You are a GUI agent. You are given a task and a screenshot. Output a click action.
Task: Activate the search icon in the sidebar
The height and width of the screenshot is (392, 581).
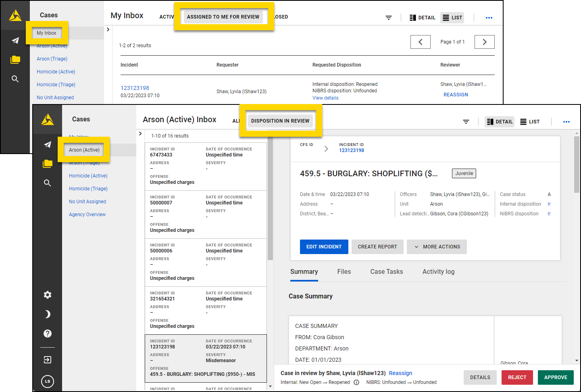[x=47, y=183]
